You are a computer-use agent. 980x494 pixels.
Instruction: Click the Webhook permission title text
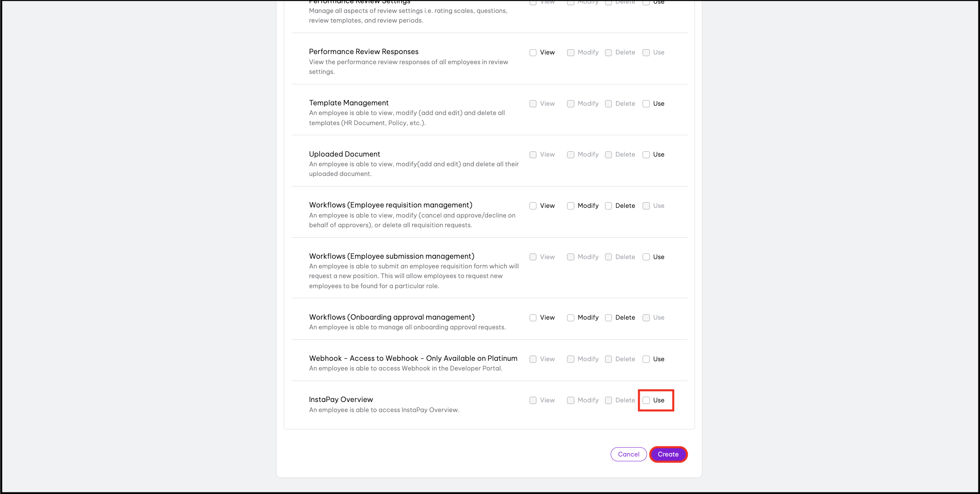click(413, 358)
